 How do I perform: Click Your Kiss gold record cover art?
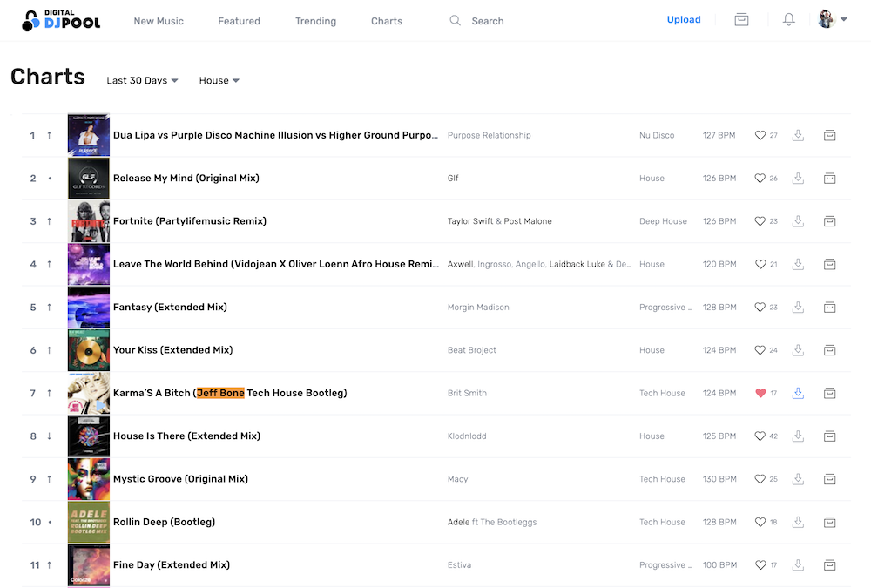coord(88,350)
